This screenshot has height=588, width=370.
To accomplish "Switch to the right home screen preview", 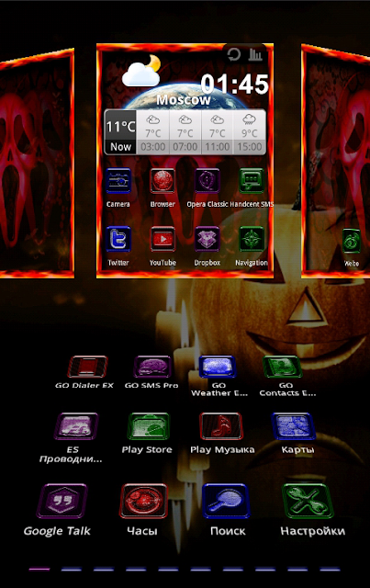I will [335, 162].
